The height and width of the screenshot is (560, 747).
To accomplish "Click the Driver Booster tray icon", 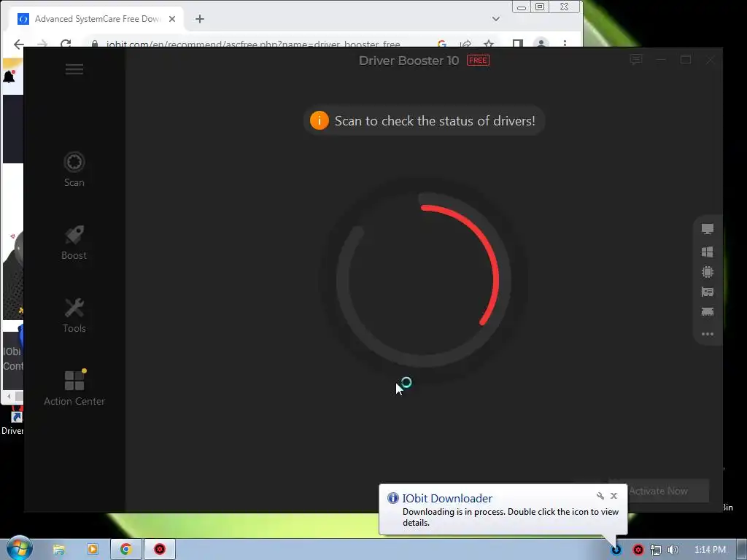I will click(x=638, y=550).
